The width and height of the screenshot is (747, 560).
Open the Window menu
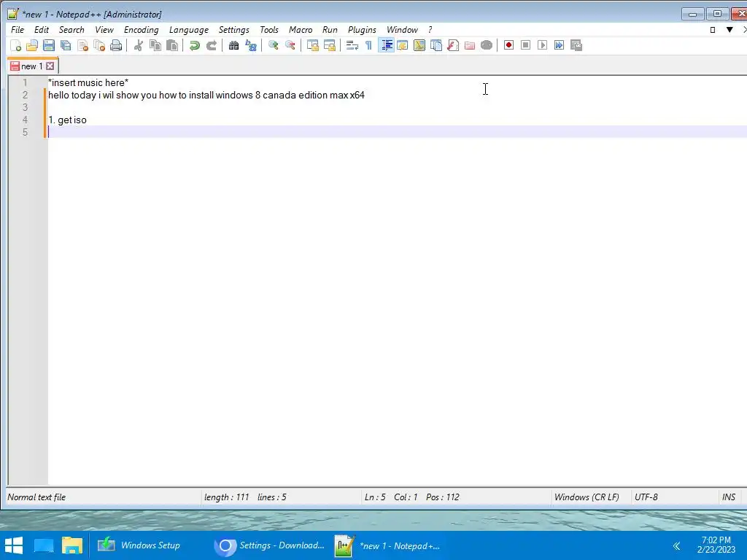[402, 29]
